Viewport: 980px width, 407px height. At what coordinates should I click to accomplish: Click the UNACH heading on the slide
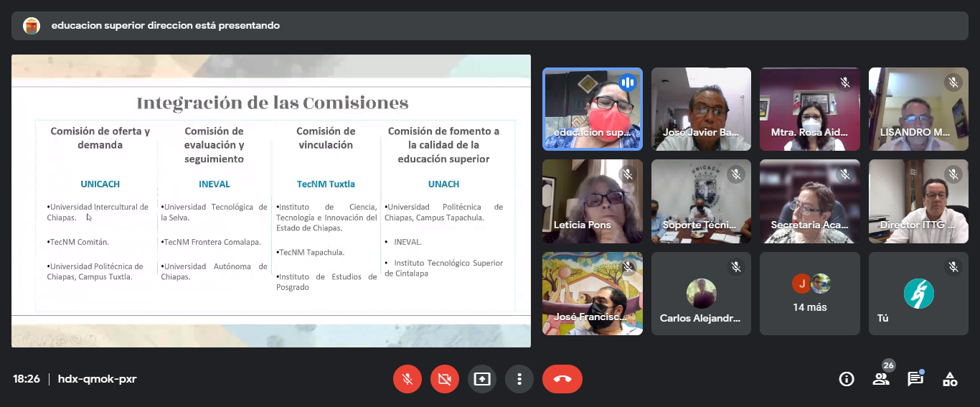443,184
